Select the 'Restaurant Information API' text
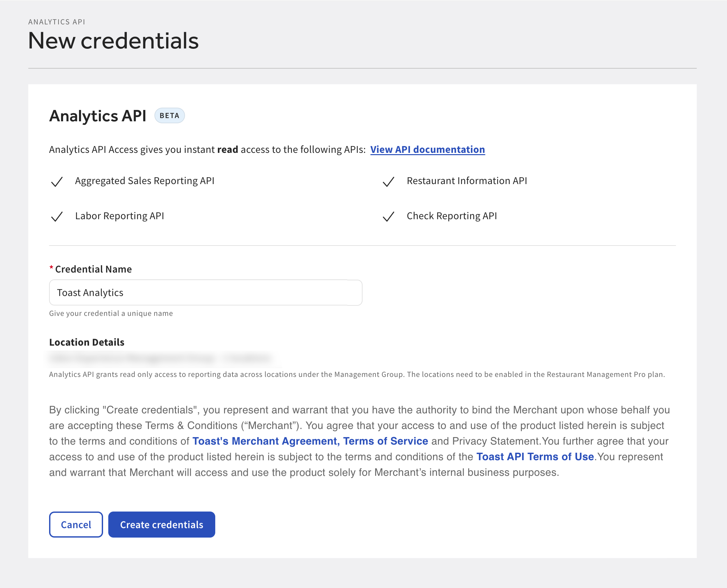Image resolution: width=727 pixels, height=588 pixels. (x=467, y=181)
